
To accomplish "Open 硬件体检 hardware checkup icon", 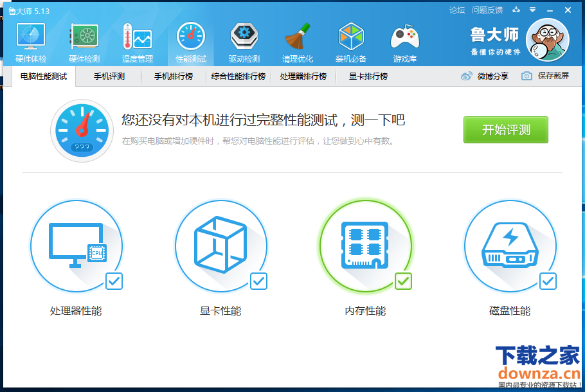I will pyautogui.click(x=31, y=37).
